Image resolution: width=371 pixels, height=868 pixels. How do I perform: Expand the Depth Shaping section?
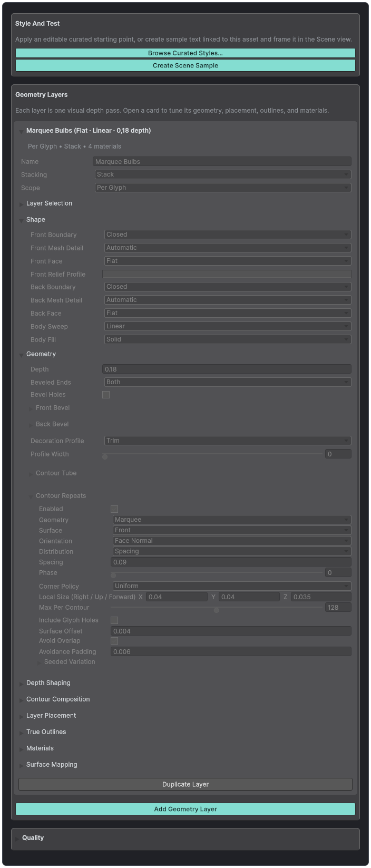coord(21,684)
